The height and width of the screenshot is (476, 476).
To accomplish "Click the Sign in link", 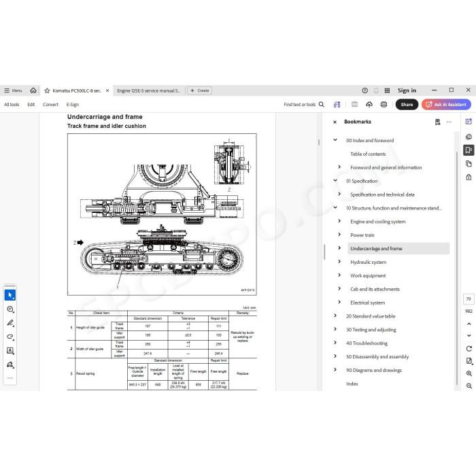I will tap(407, 90).
